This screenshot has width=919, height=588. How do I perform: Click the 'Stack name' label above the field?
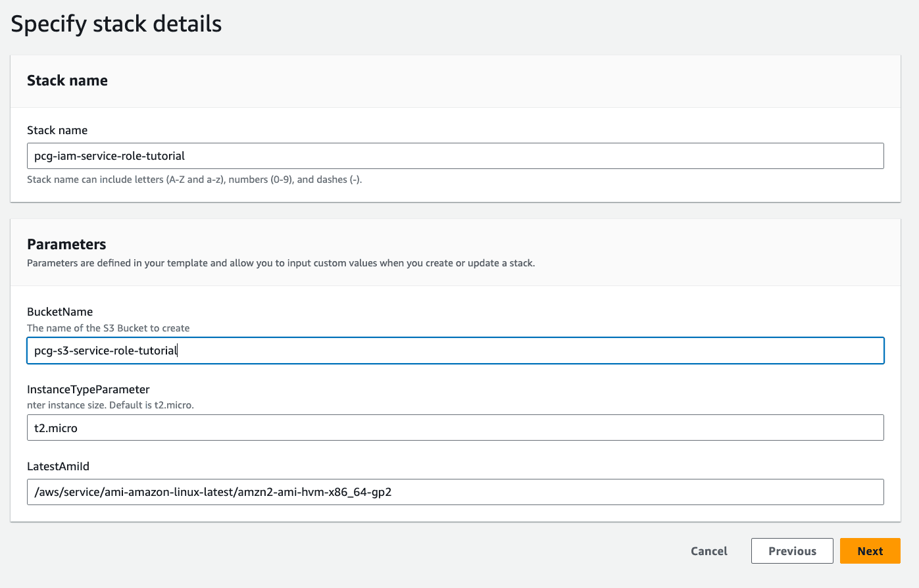click(57, 130)
